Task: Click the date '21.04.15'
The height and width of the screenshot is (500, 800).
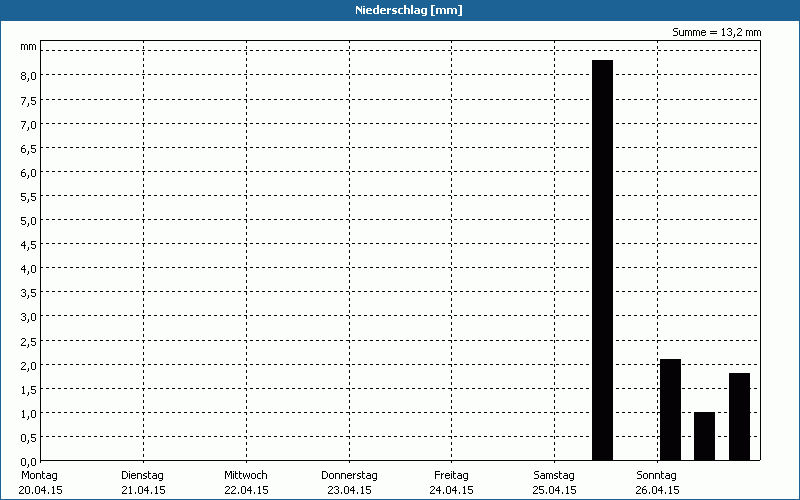Action: point(143,491)
